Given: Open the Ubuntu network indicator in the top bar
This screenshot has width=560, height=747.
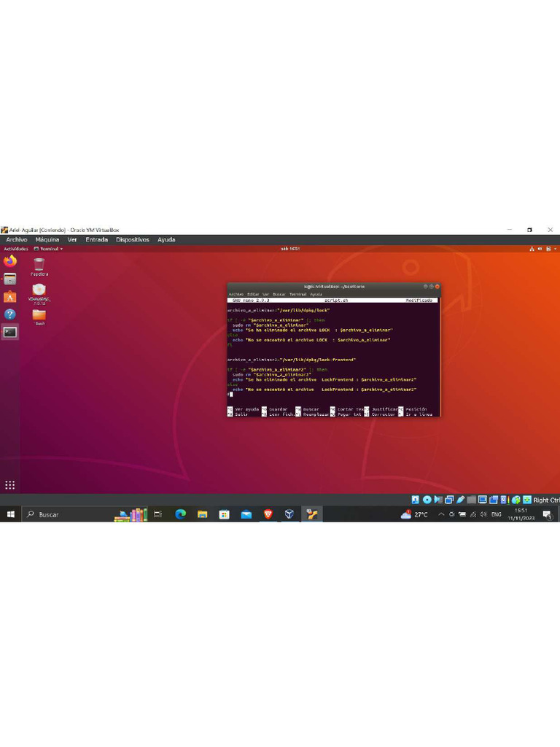Looking at the screenshot, I should (x=532, y=249).
